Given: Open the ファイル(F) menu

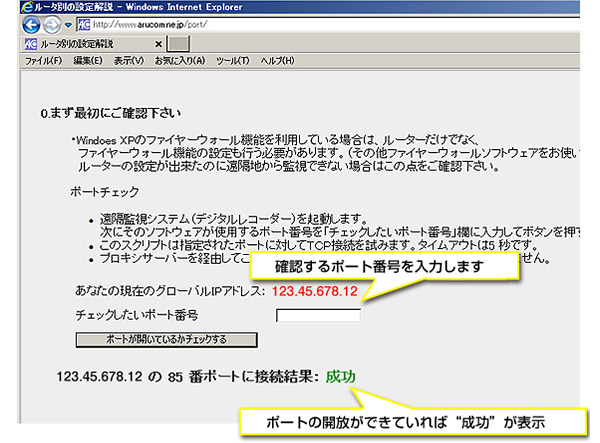Looking at the screenshot, I should click(43, 61).
